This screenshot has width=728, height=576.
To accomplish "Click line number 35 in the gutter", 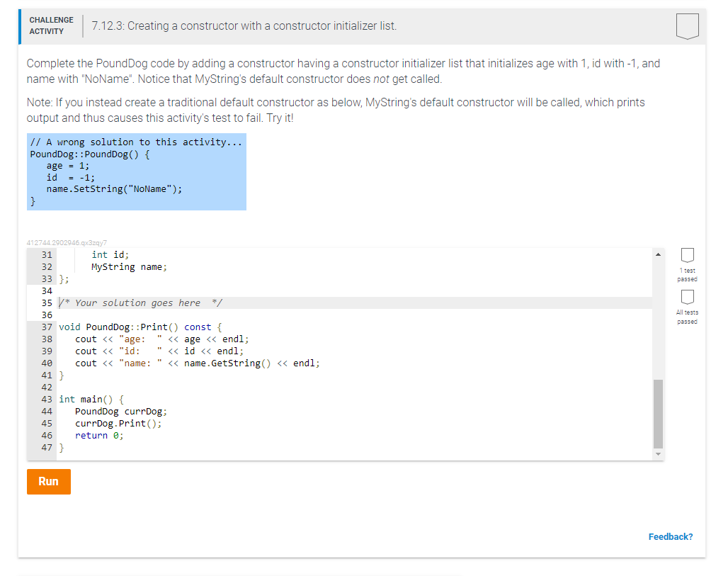I will pyautogui.click(x=47, y=303).
